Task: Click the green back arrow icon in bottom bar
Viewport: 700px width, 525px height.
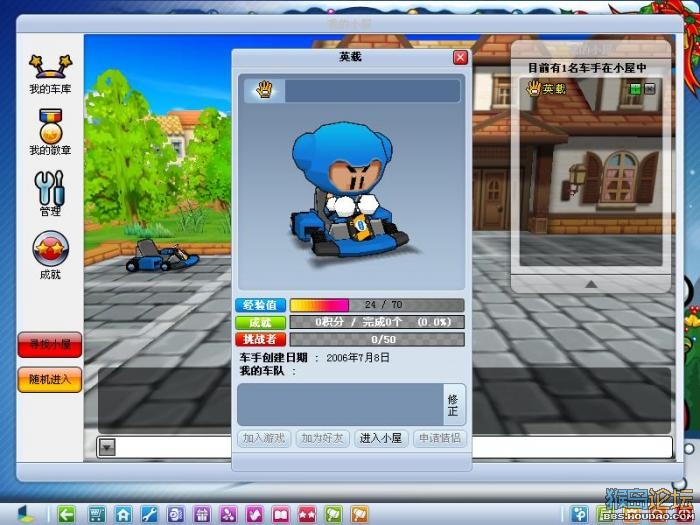Action: coord(67,515)
